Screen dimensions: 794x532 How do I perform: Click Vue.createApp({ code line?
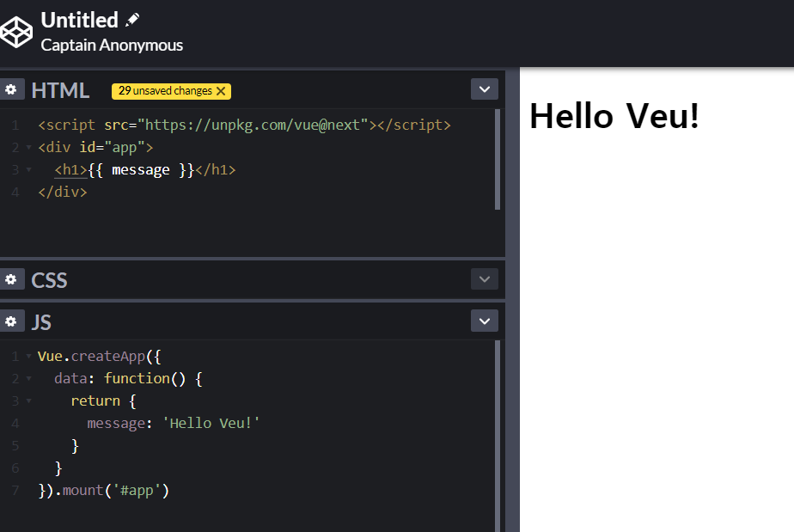[100, 356]
